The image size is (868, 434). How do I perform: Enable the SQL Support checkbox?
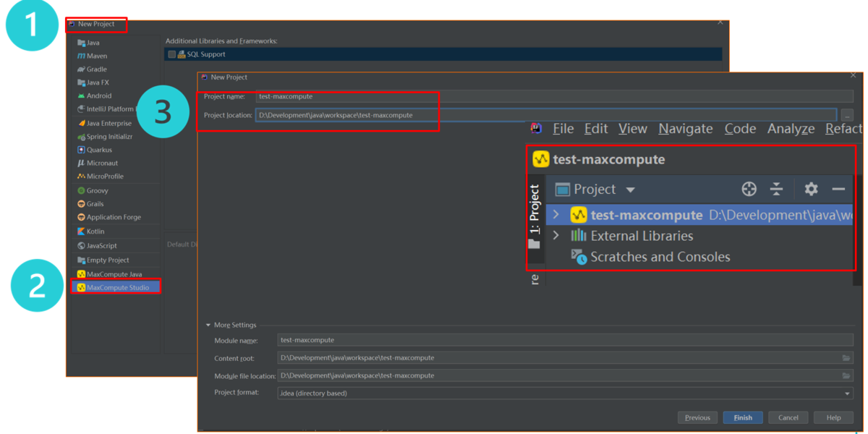pyautogui.click(x=171, y=54)
